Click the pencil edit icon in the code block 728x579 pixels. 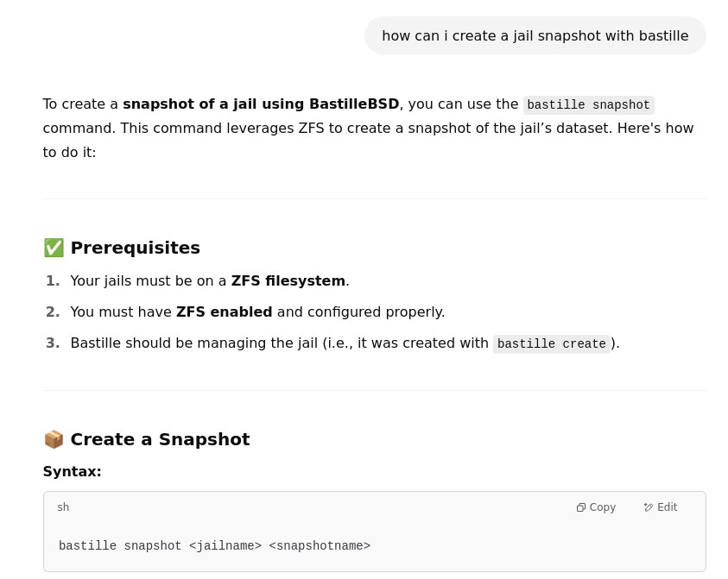[649, 507]
